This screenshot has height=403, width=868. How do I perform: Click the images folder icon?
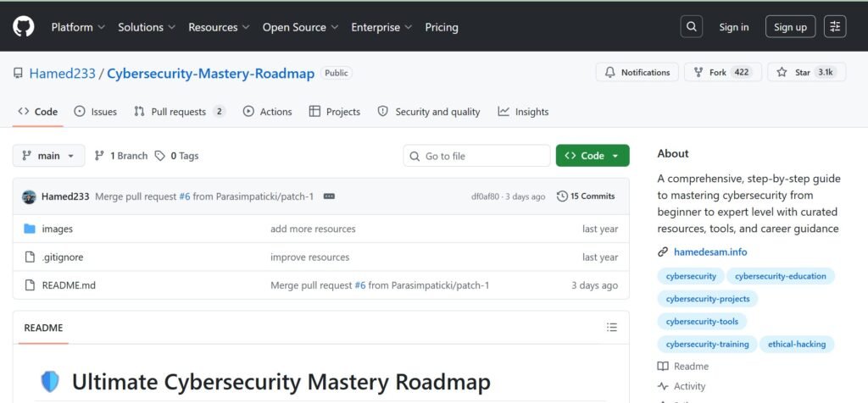click(x=30, y=229)
